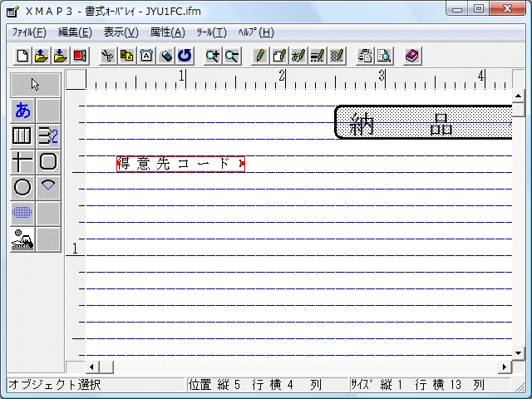
Task: Select the arrow pointer selection tool
Action: [35, 85]
